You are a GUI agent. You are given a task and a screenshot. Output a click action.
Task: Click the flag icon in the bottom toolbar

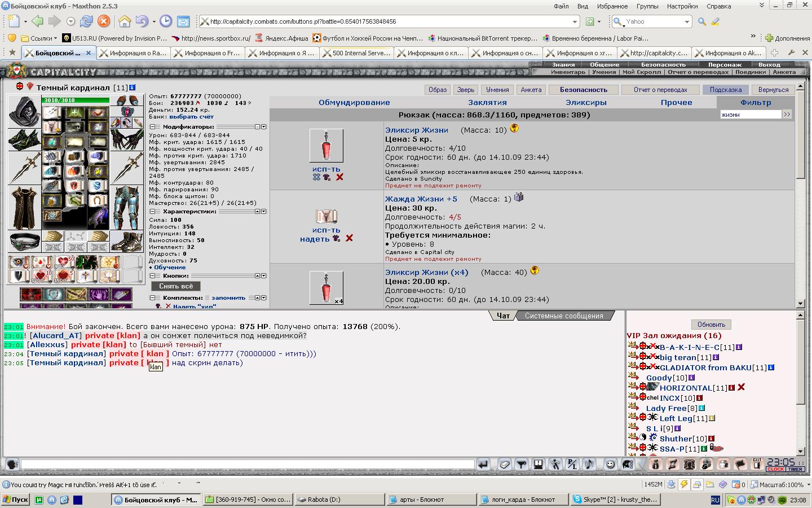(x=740, y=464)
